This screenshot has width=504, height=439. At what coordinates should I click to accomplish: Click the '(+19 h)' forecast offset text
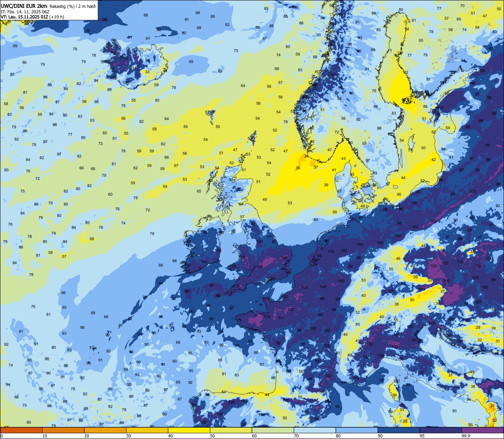coord(57,17)
